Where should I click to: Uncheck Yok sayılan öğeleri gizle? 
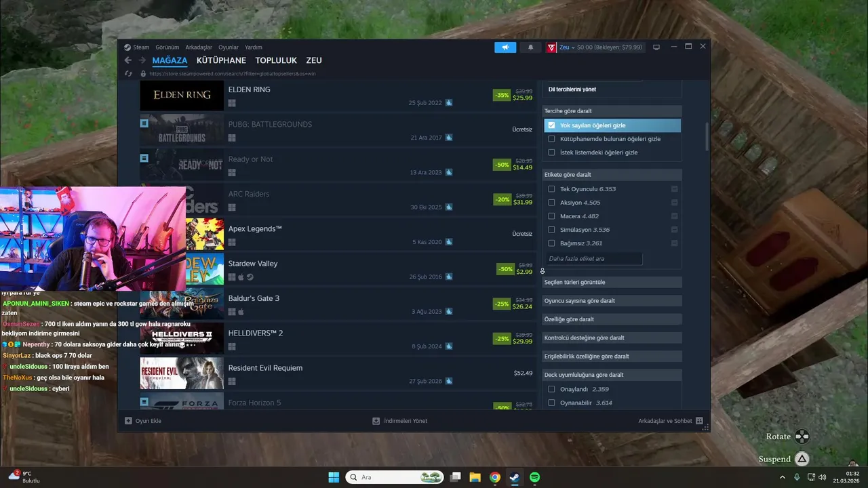coord(551,125)
